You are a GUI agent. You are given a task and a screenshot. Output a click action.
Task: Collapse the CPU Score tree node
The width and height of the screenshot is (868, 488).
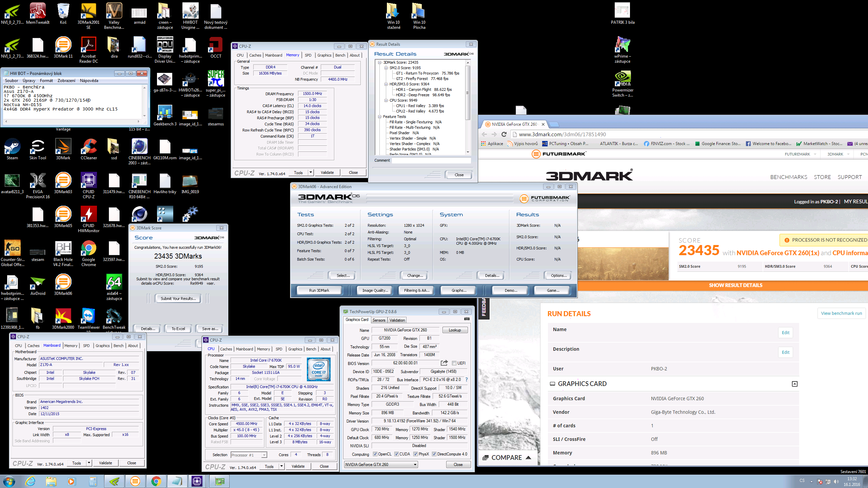point(386,100)
